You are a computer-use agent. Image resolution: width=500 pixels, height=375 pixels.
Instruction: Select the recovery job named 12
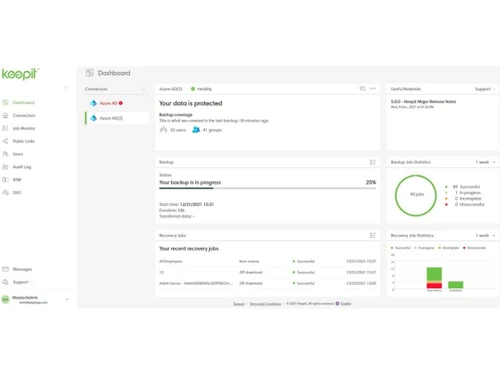267,272
